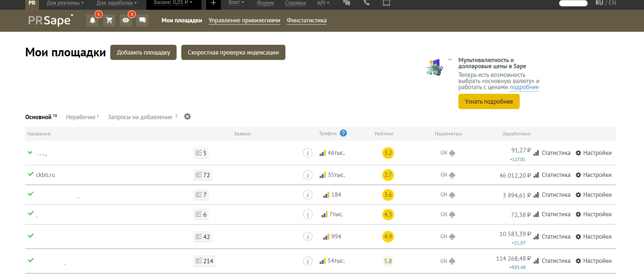Open Статистика for the 114 268,48 ₽ row

tap(552, 261)
